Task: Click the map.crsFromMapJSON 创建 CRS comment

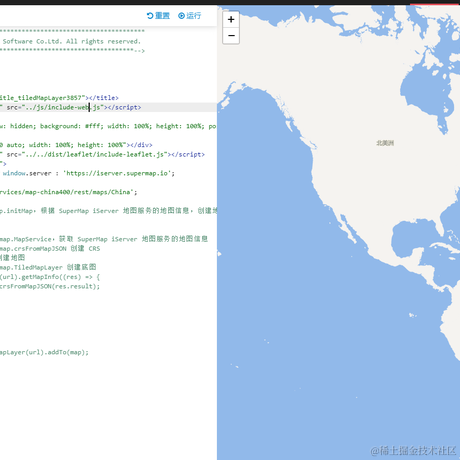Action: pyautogui.click(x=50, y=249)
